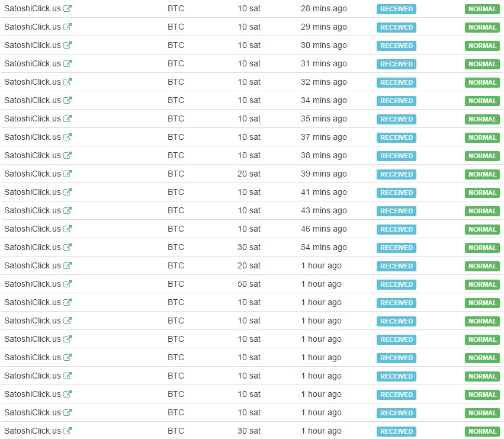The height and width of the screenshot is (439, 504).
Task: Click external link icon in 43 mins ago row
Action: 68,211
